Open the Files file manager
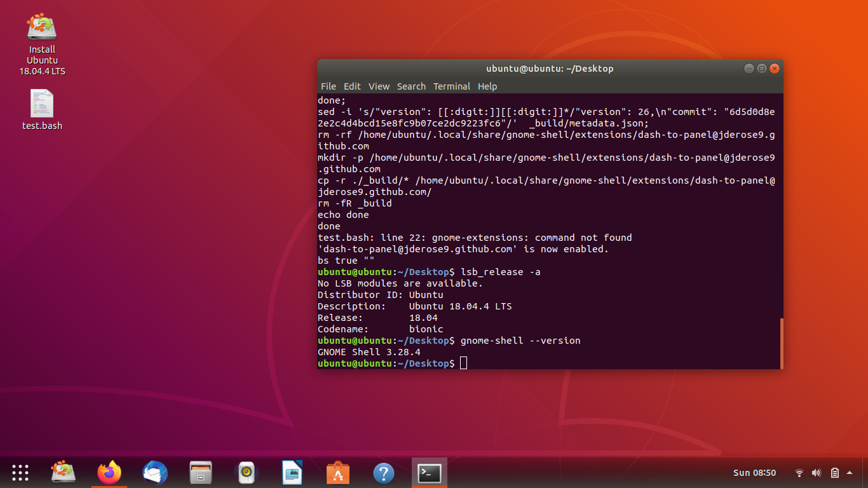 click(200, 472)
